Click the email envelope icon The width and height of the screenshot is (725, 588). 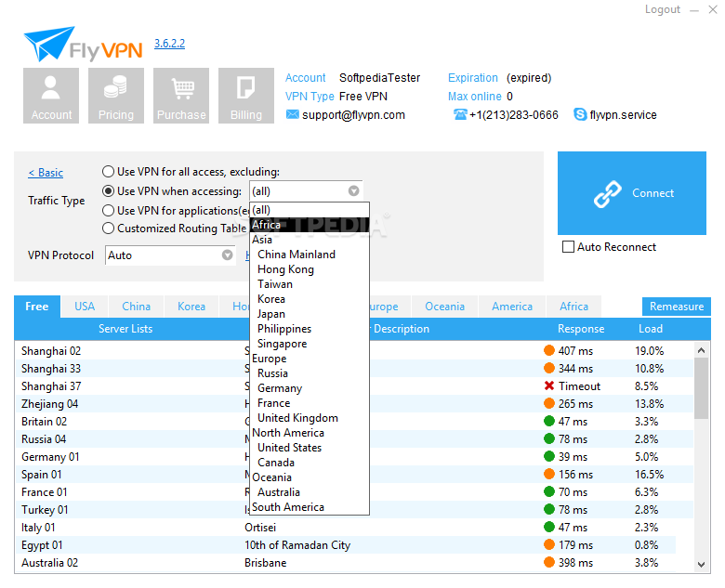[x=292, y=114]
